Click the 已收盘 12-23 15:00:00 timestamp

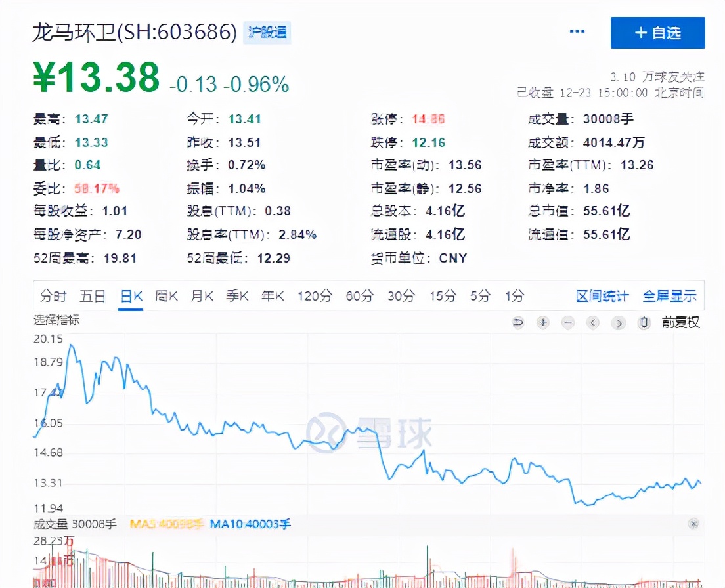610,93
